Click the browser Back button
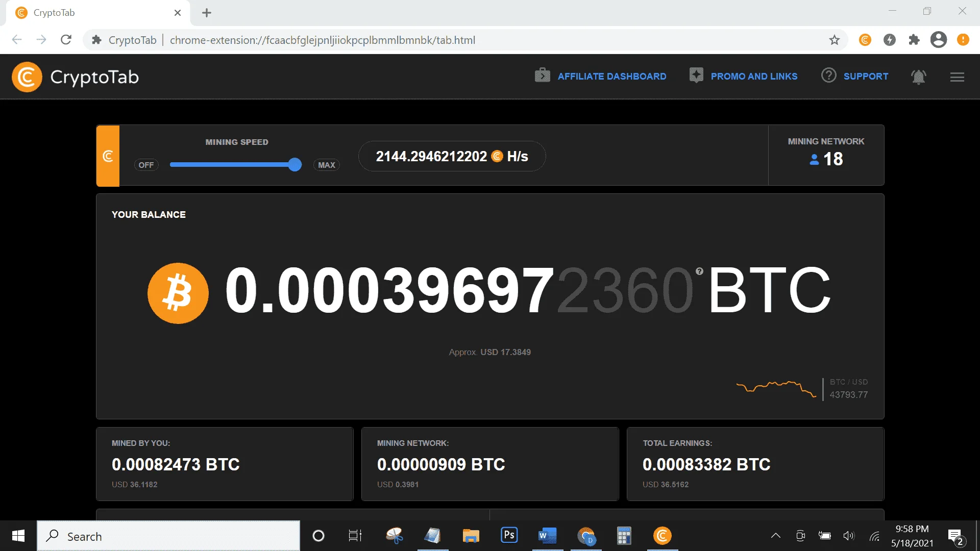This screenshot has height=551, width=980. pos(17,40)
